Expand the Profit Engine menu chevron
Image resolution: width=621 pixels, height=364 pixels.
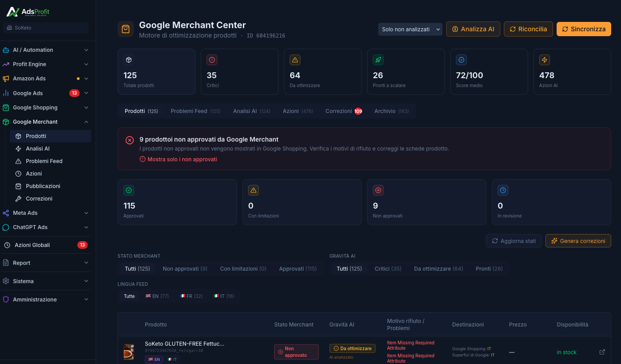[86, 64]
